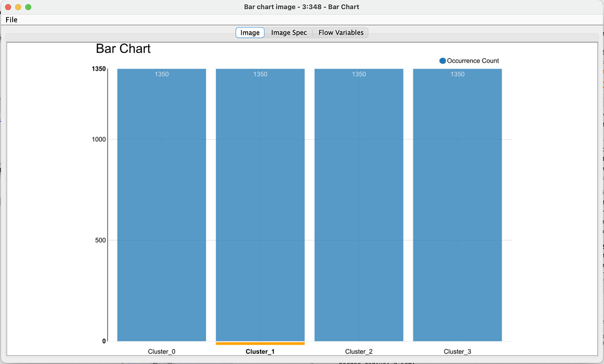Click the 1350 tick label on the y-axis
Viewport: 604px width, 364px height.
[98, 69]
